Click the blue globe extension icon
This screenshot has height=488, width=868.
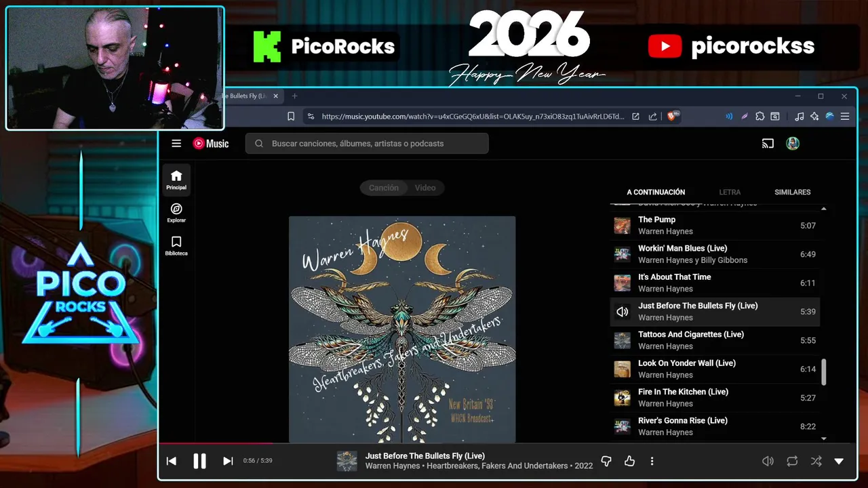point(829,117)
